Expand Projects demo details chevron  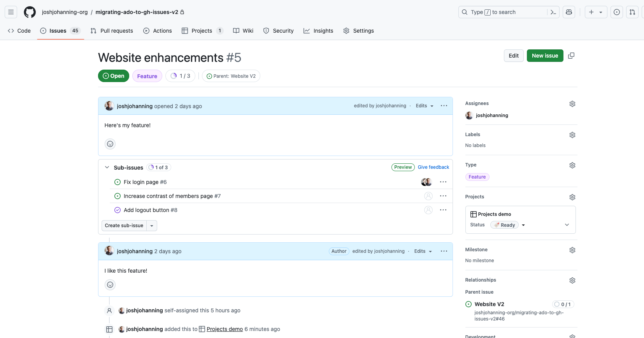pyautogui.click(x=567, y=225)
